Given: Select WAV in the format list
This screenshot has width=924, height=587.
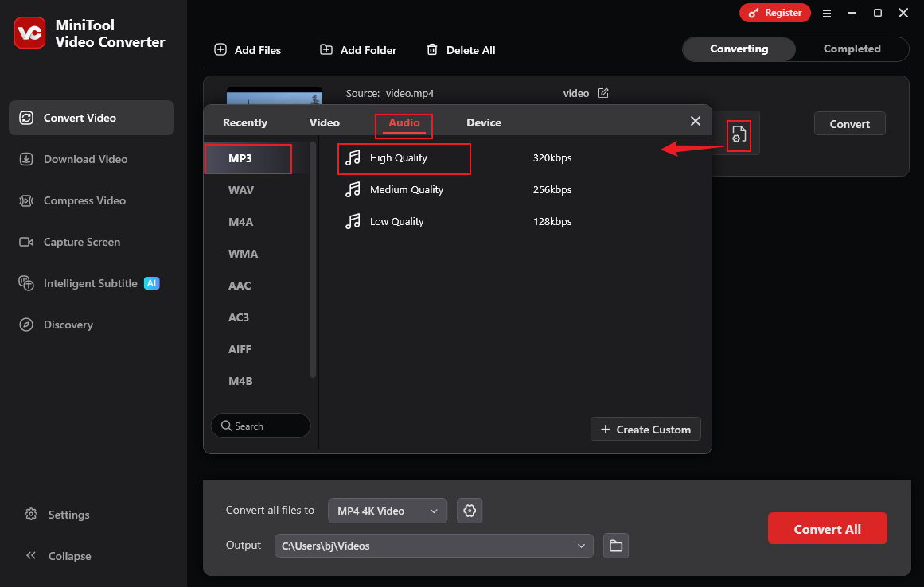Looking at the screenshot, I should coord(243,190).
